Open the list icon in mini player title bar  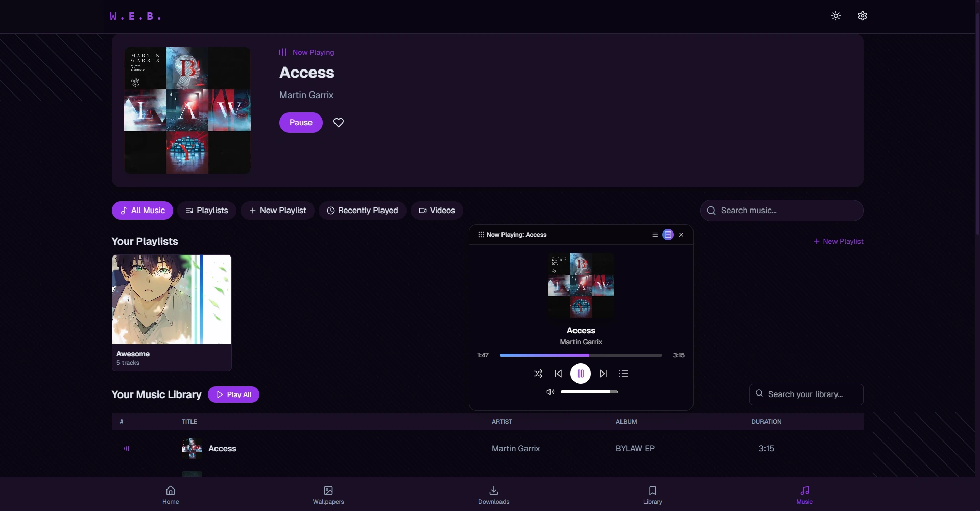(655, 235)
